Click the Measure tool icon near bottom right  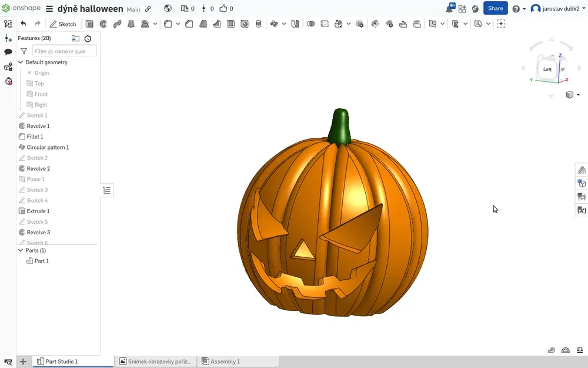coord(552,350)
